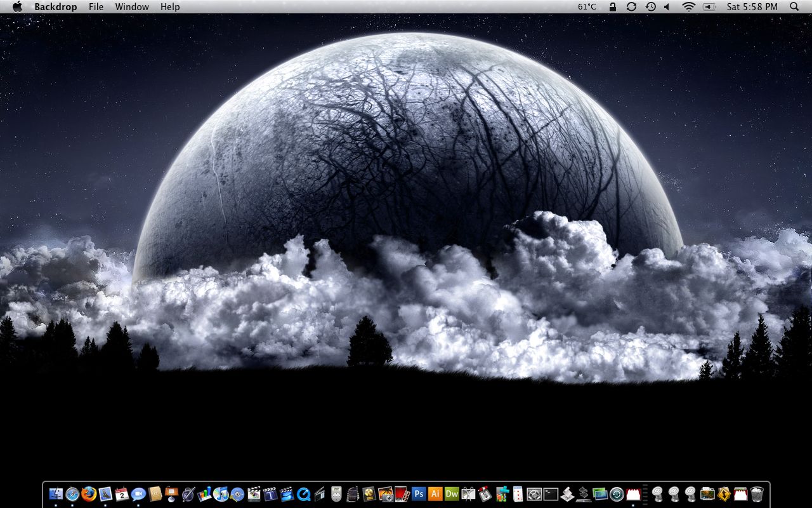Open Address Book in the Dock
This screenshot has height=508, width=812.
[x=155, y=493]
